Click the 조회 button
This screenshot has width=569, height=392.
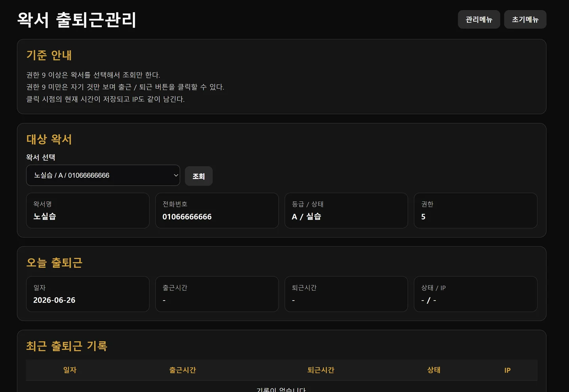(199, 176)
